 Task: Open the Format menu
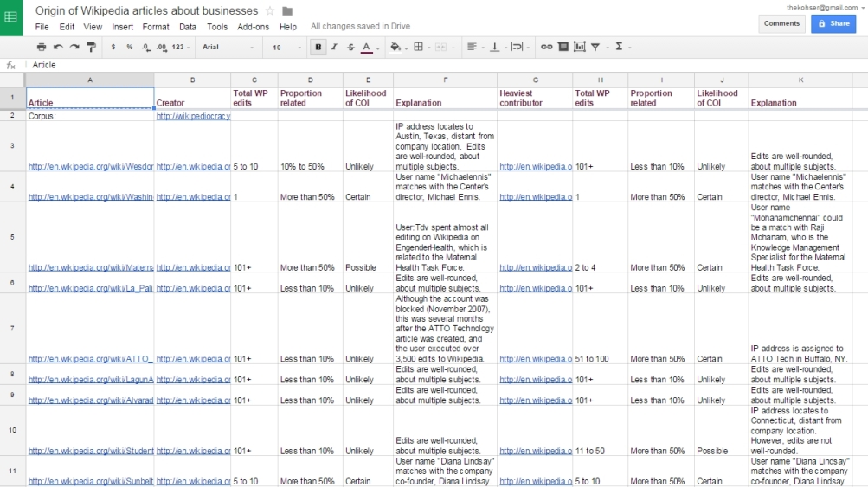tap(156, 27)
